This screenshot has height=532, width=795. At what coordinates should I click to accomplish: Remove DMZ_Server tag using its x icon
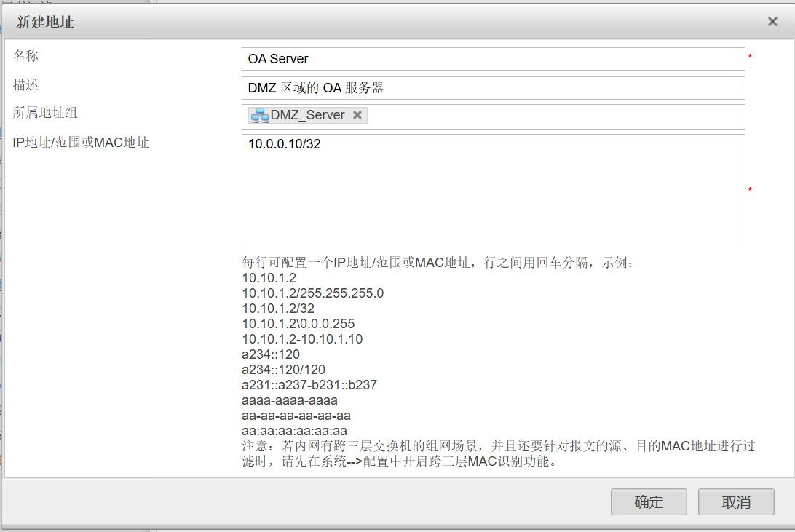(357, 115)
